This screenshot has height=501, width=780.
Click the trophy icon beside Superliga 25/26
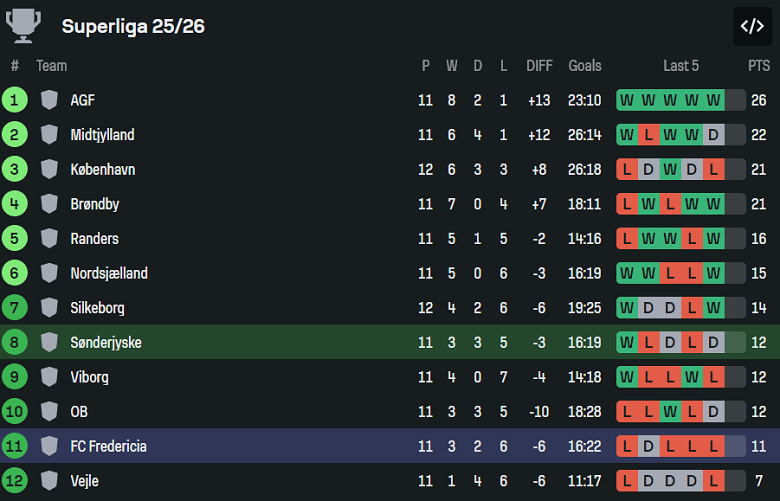(x=23, y=26)
